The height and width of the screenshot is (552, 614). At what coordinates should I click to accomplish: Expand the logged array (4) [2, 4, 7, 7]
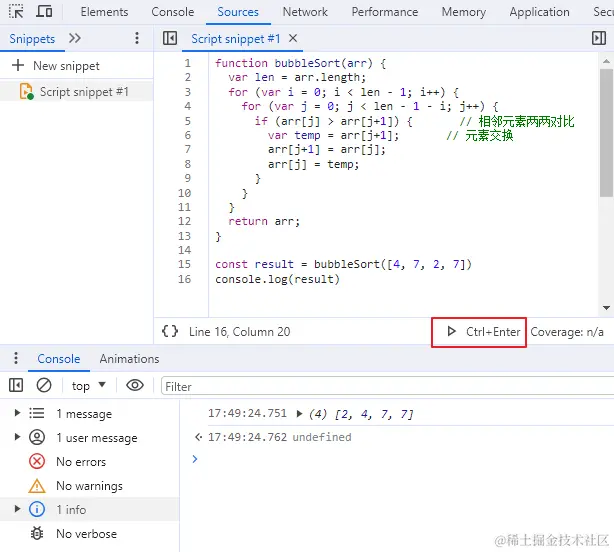[x=300, y=413]
